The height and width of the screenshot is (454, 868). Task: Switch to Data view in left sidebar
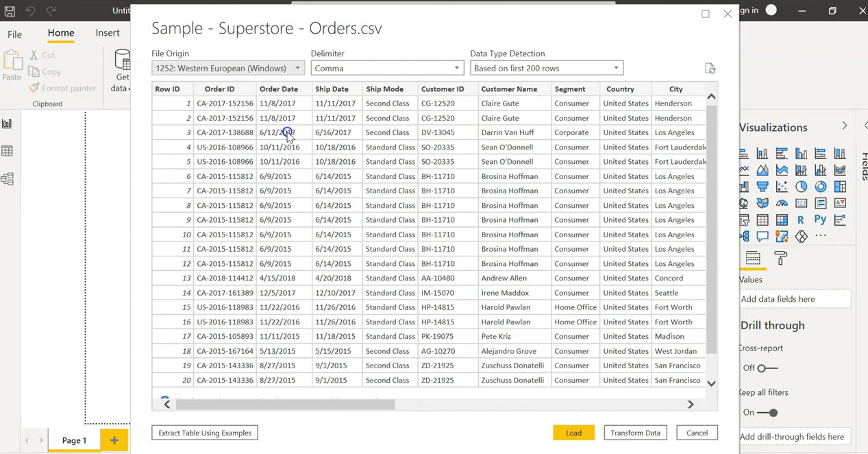8,152
